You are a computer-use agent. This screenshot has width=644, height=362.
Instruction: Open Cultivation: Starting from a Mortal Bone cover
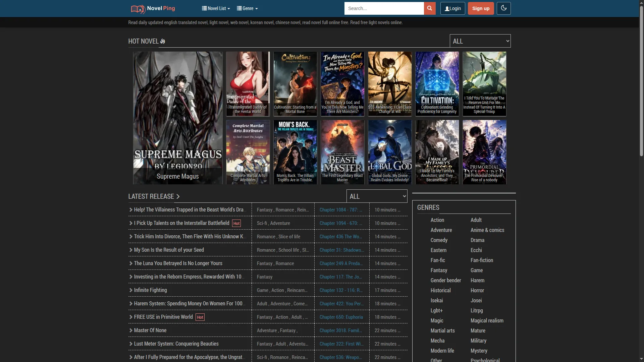click(x=295, y=84)
